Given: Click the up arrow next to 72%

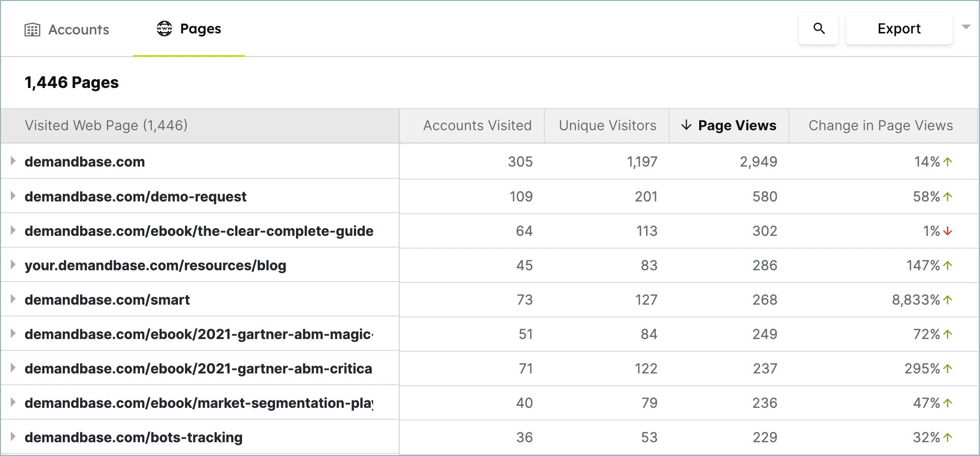Looking at the screenshot, I should 948,334.
